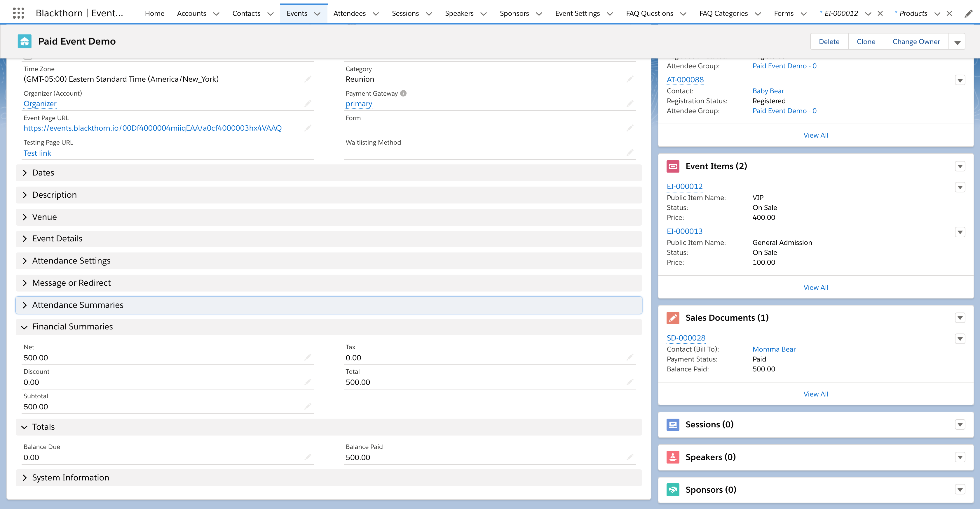Image resolution: width=980 pixels, height=509 pixels.
Task: Open more actions dropdown beside Change Owner
Action: [957, 42]
